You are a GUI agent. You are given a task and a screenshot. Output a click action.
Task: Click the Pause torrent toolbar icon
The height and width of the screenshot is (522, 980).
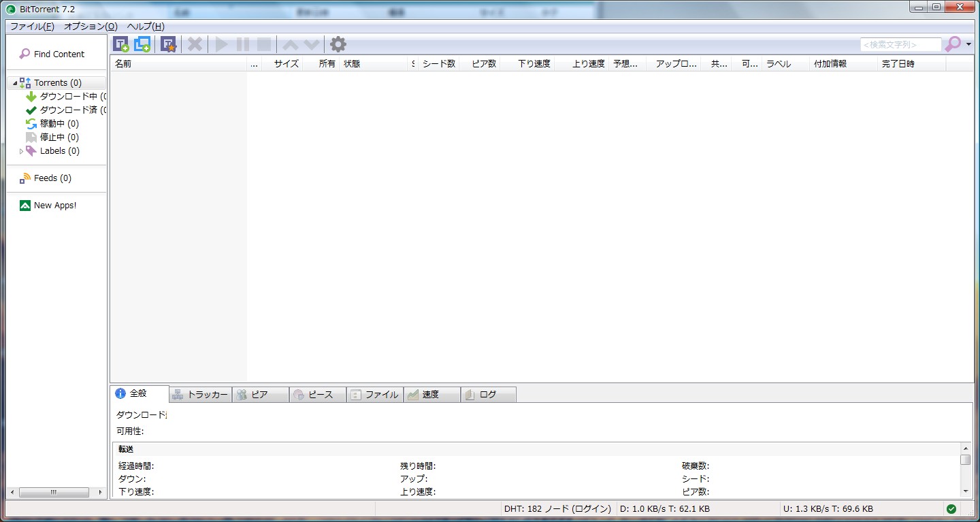tap(242, 44)
